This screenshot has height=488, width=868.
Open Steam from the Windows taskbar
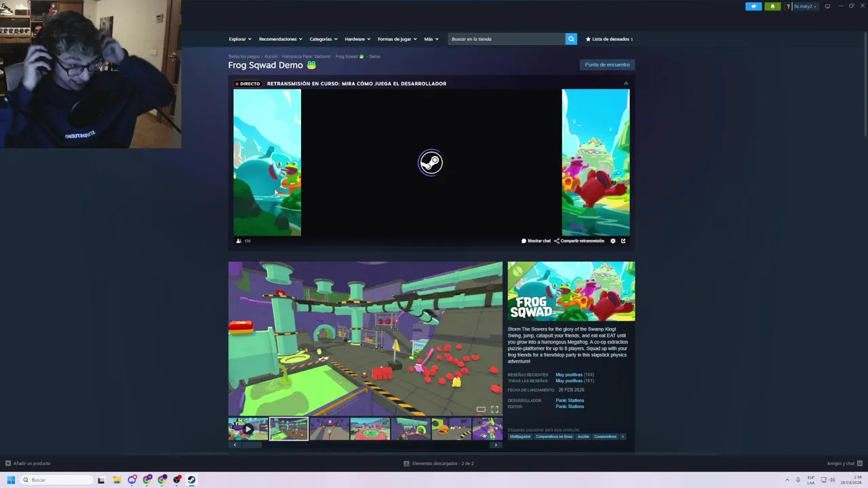(192, 480)
